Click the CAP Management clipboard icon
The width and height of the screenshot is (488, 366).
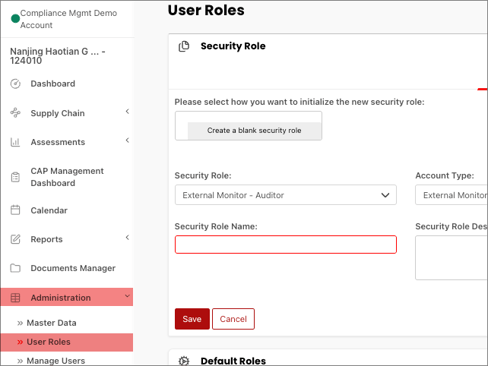pos(15,177)
